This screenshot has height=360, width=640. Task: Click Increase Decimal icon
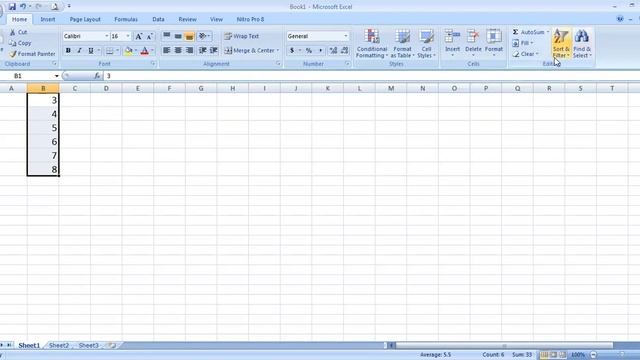(333, 51)
